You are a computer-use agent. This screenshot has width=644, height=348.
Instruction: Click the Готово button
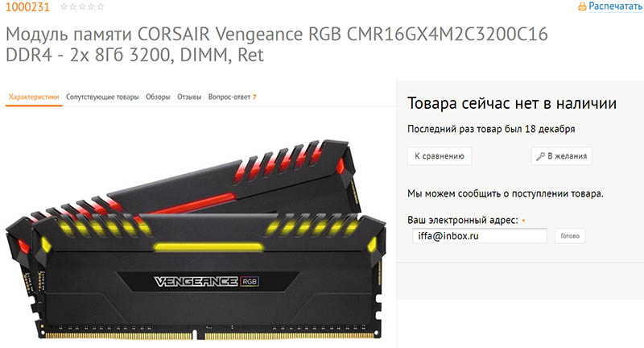pyautogui.click(x=570, y=236)
